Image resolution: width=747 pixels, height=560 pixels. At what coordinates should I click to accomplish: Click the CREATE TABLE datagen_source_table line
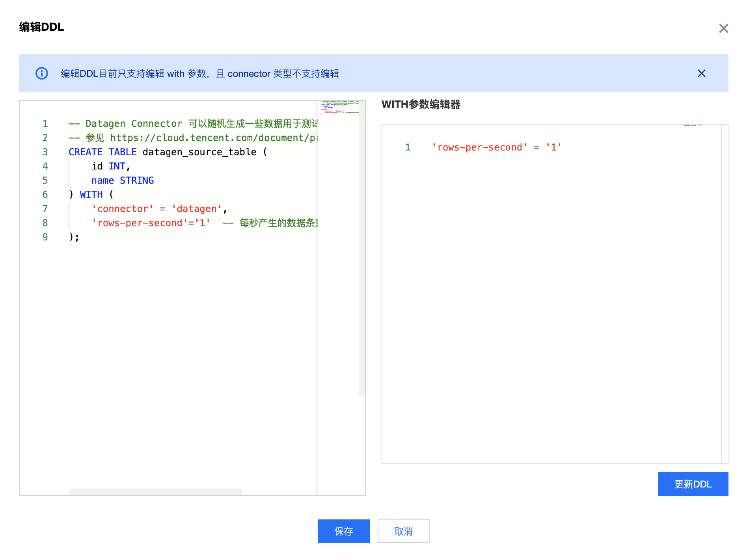coord(168,152)
